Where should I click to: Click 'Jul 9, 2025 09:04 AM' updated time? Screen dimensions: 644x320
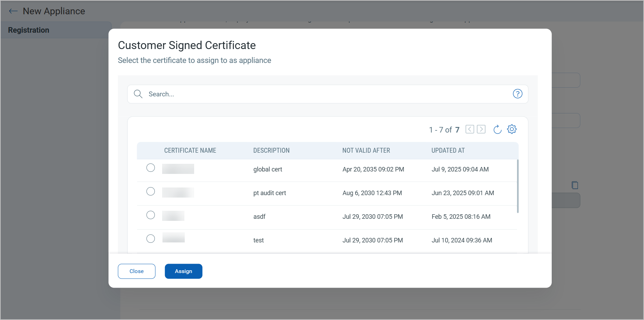460,169
